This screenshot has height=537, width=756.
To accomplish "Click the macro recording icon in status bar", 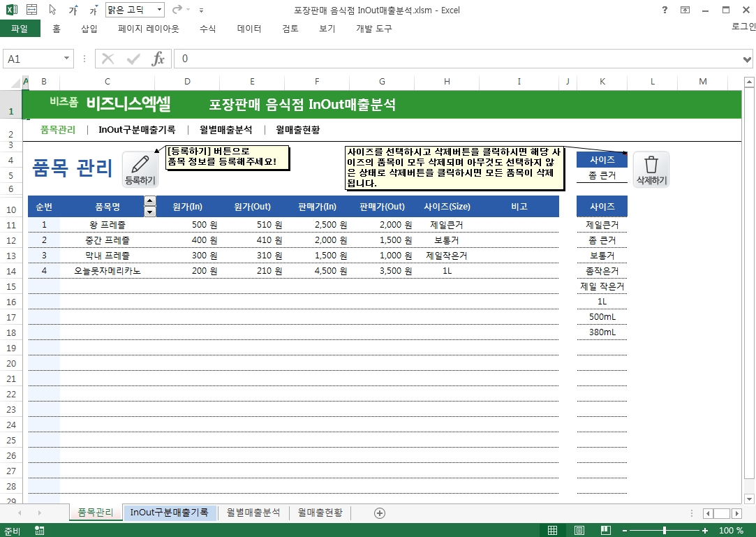I will tap(39, 531).
